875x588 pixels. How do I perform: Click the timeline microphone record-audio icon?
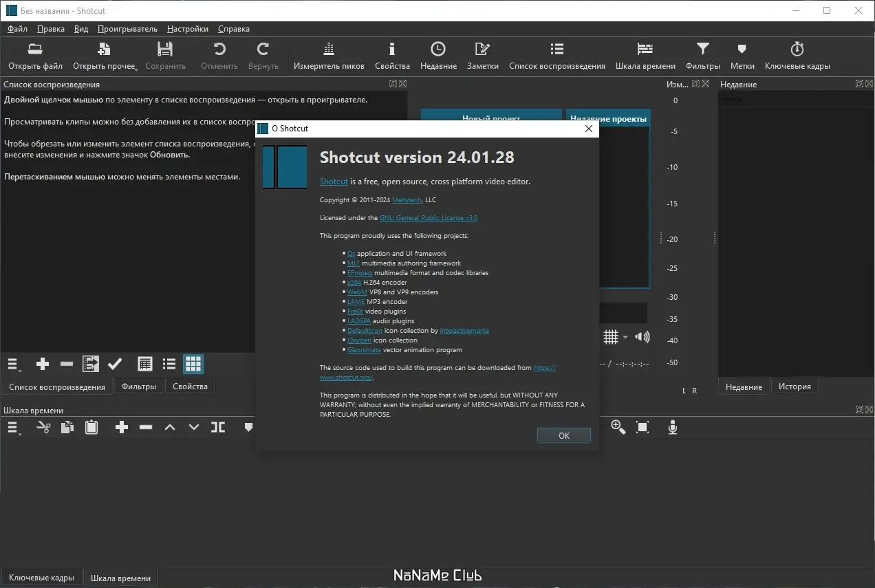[673, 428]
